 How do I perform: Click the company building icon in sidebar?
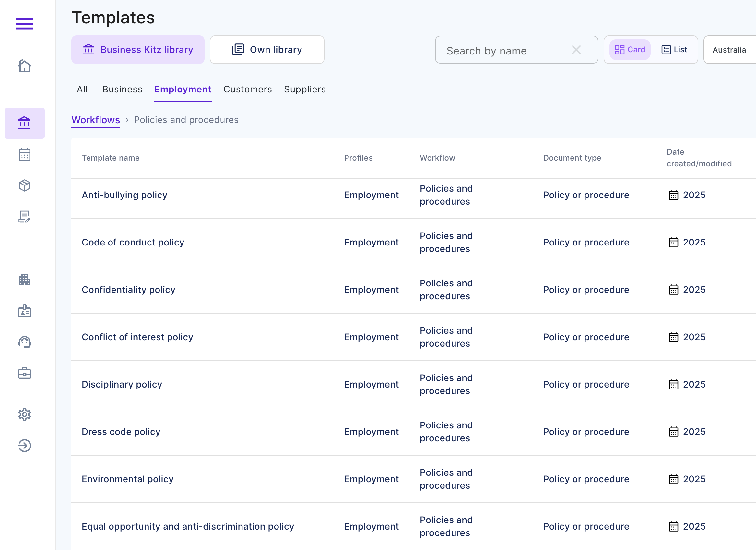coord(24,280)
